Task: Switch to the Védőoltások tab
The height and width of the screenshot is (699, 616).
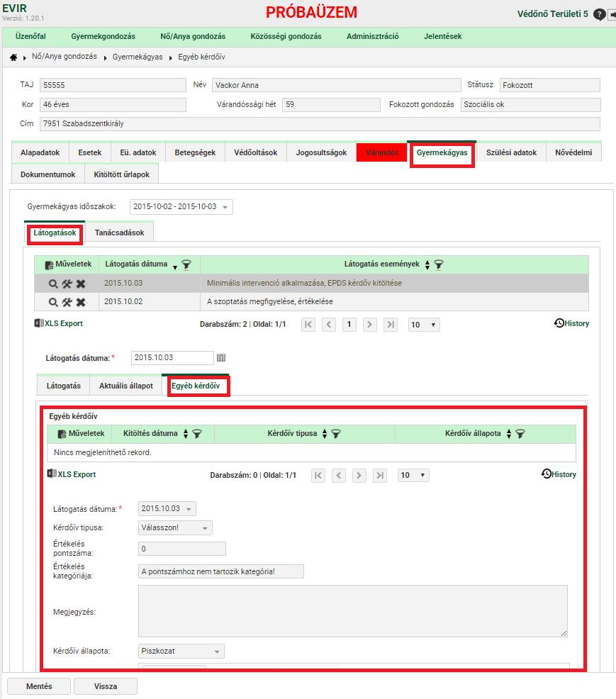Action: click(x=255, y=152)
